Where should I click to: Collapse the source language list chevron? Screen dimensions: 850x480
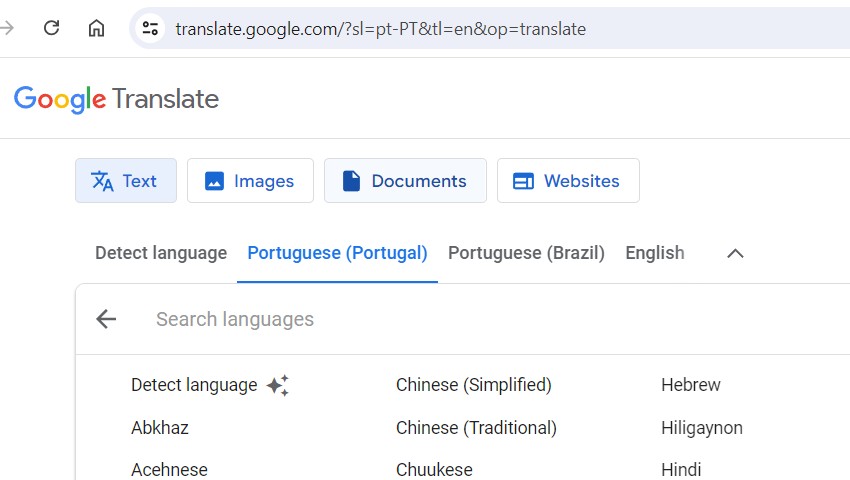(735, 253)
